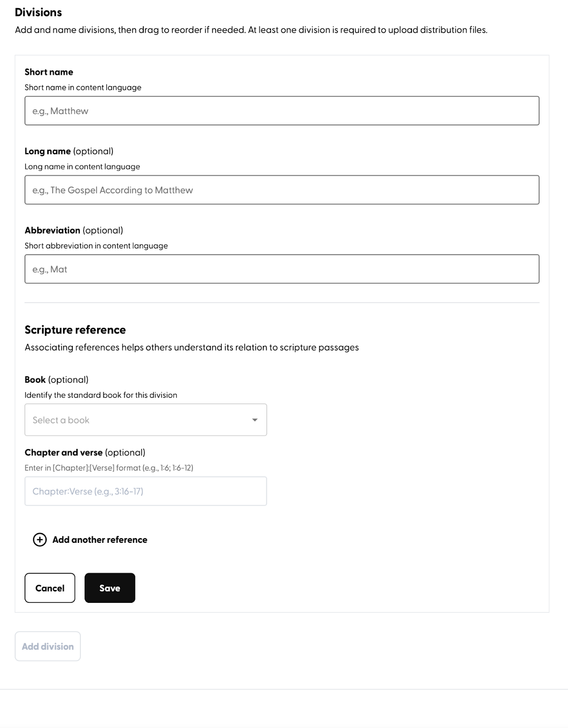Click the caret arrow in the book selector
The image size is (568, 728).
tap(255, 420)
